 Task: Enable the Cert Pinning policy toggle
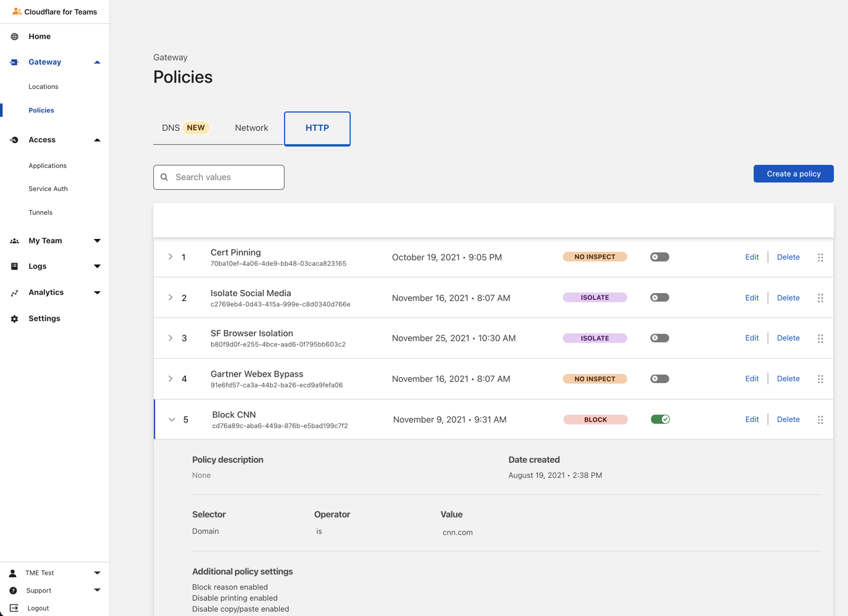[660, 257]
